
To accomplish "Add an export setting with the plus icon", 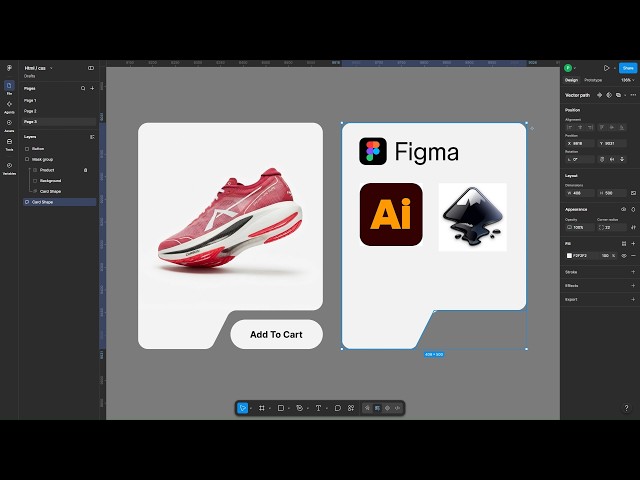I will 633,299.
